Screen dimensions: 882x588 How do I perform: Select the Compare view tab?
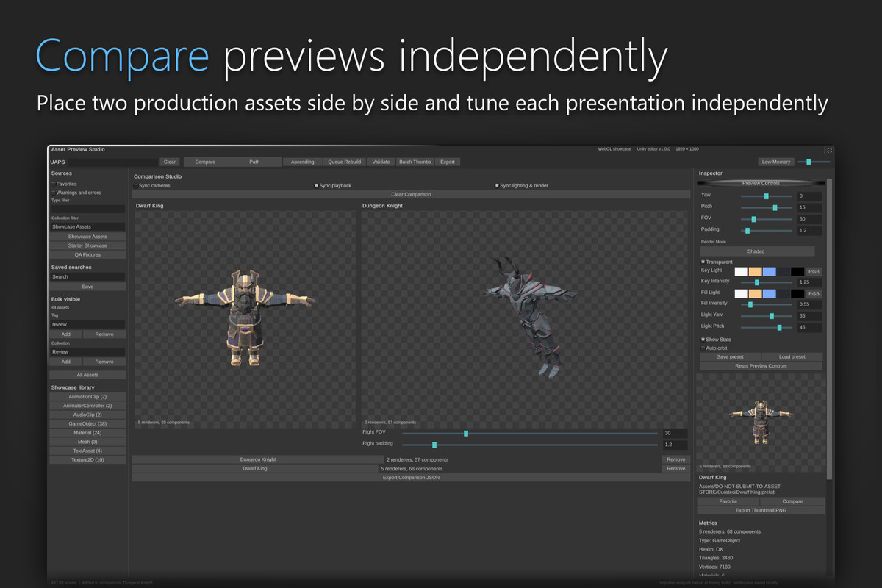click(x=205, y=162)
